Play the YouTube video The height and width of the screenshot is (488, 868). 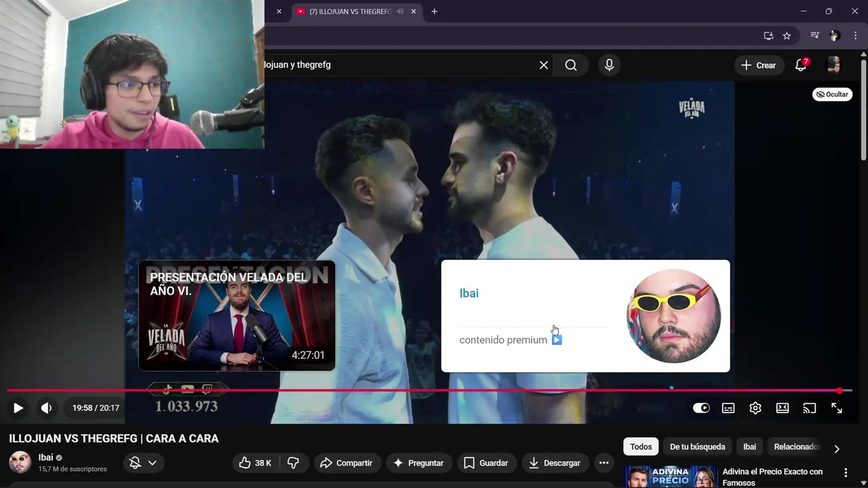click(18, 408)
